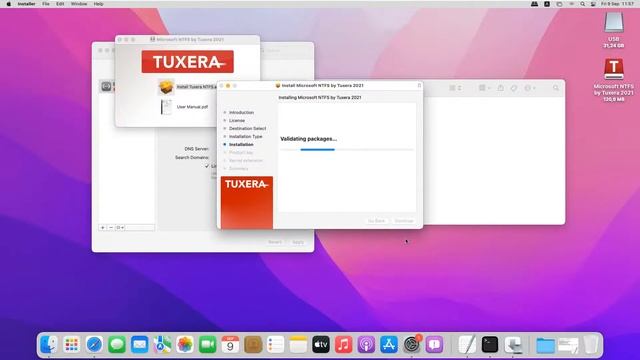Open the Apple menu
640x360 pixels.
[x=9, y=4]
